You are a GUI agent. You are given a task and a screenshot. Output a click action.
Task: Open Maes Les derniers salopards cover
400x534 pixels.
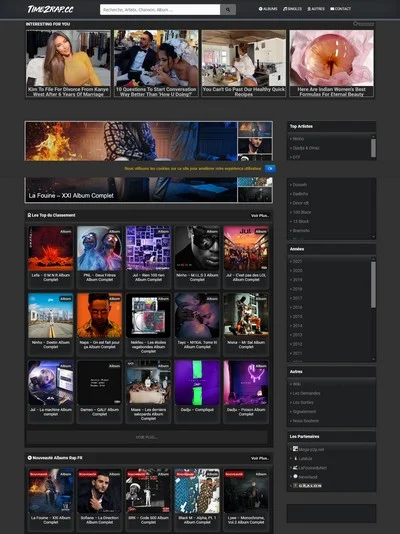click(x=148, y=383)
